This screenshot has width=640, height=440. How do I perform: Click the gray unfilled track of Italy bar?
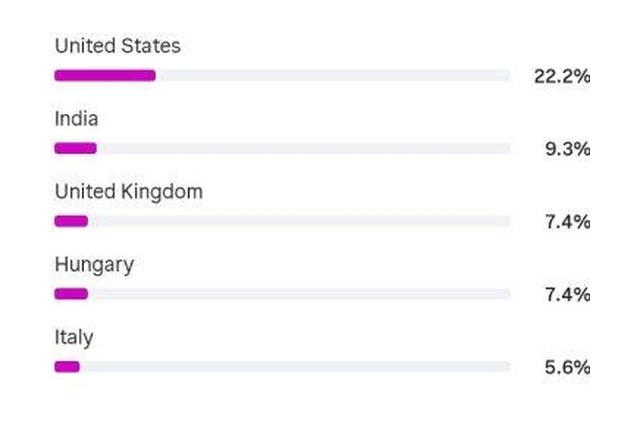(296, 367)
